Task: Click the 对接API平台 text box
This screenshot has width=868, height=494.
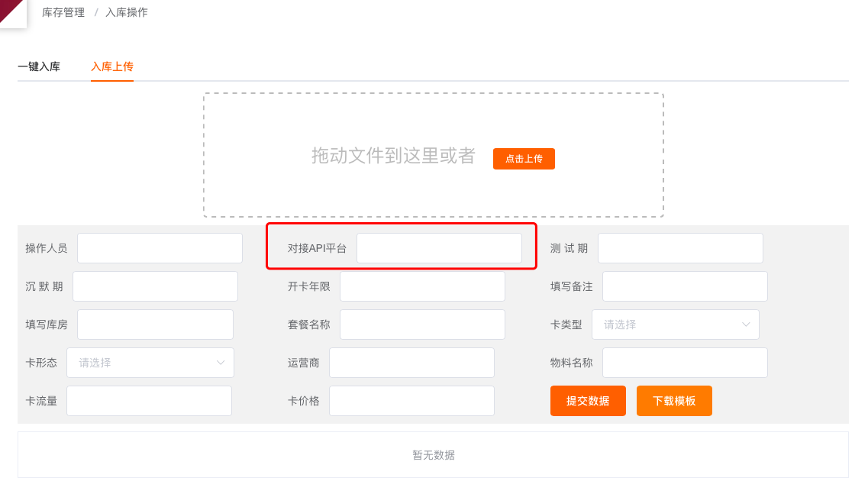Action: click(x=439, y=248)
